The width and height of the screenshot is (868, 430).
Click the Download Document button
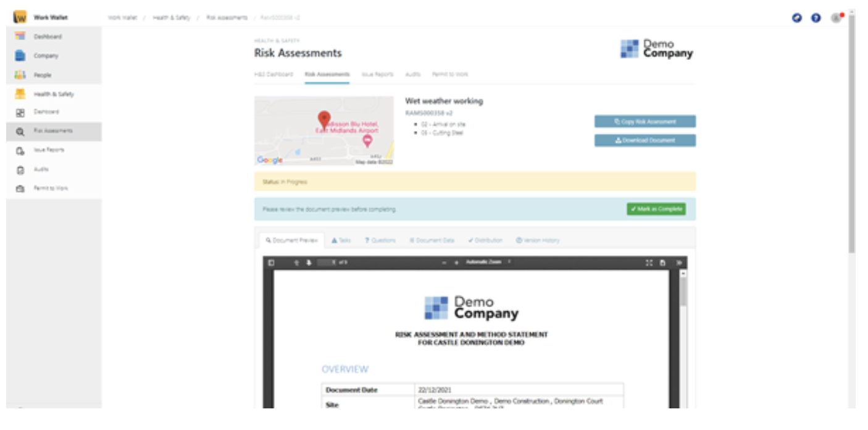point(645,140)
